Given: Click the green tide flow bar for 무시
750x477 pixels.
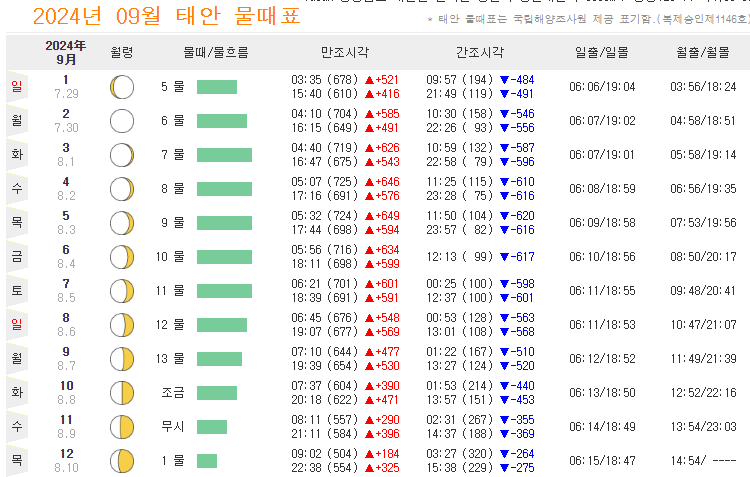Looking at the screenshot, I should (x=212, y=427).
